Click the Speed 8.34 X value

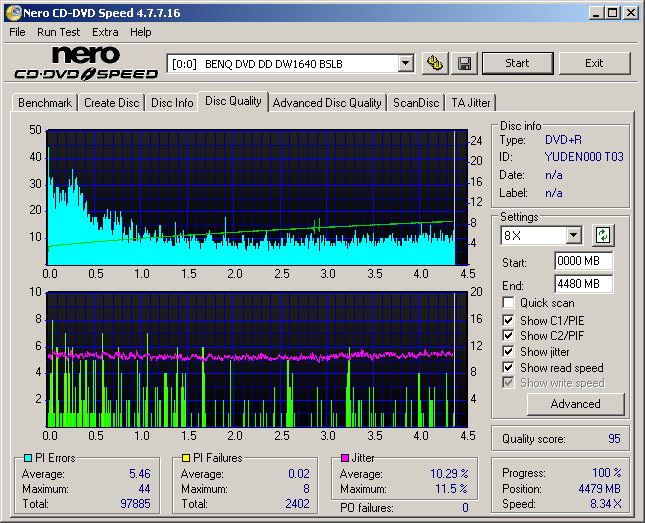tap(606, 504)
